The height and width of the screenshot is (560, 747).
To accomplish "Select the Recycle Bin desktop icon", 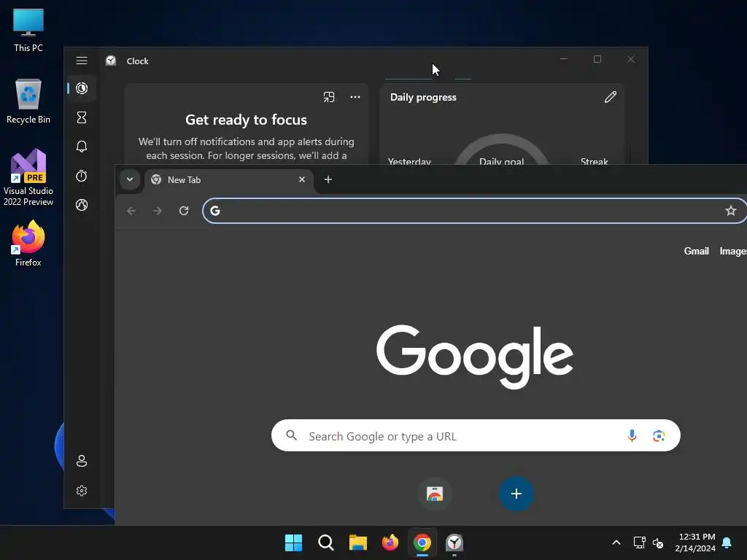I will click(x=28, y=101).
